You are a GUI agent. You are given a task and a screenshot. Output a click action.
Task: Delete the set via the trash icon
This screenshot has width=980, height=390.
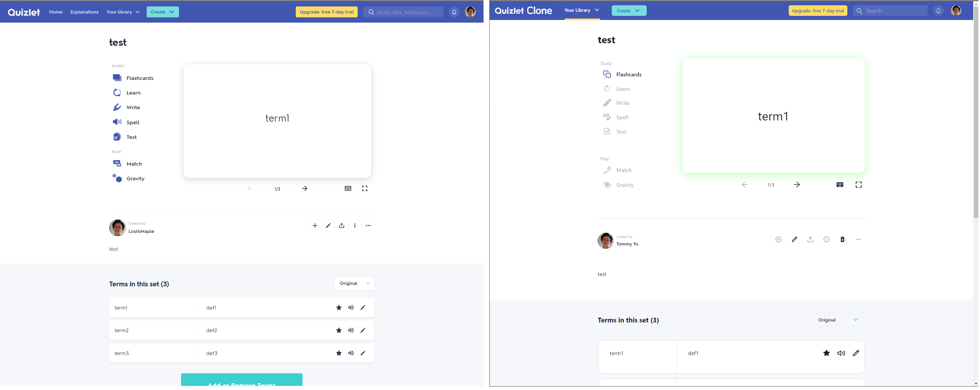(x=843, y=239)
